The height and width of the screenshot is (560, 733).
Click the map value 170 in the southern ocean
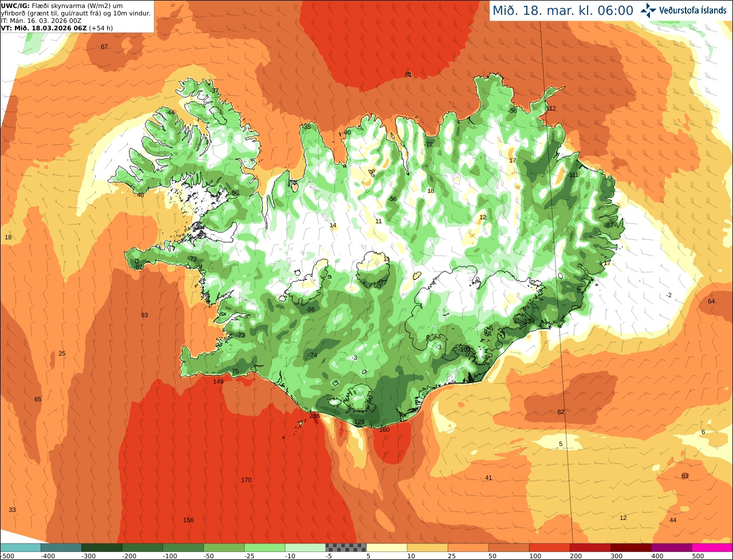click(246, 480)
